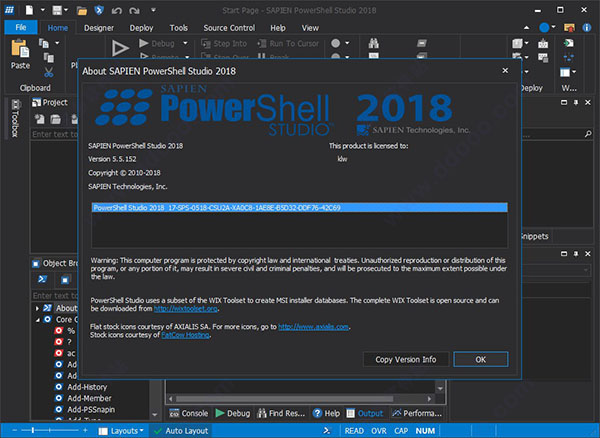This screenshot has height=438, width=600.
Task: Click the license certificate icon
Action: point(569,28)
